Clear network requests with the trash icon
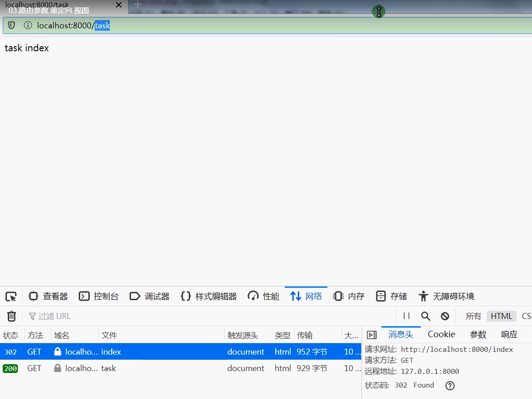The image size is (532, 399). [11, 316]
